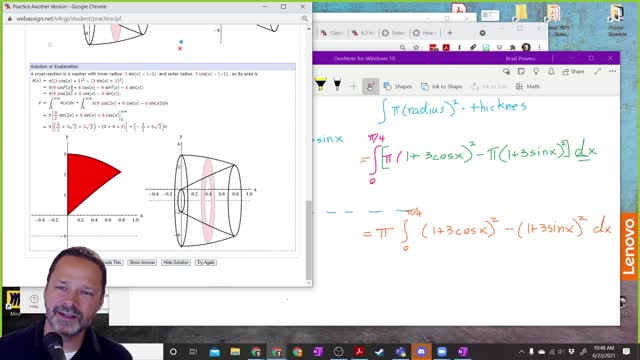Open the Windows Cortana search circle
The height and width of the screenshot is (360, 640).
173,351
